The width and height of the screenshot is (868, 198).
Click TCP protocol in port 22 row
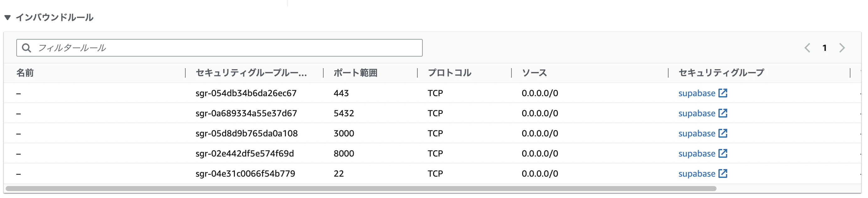click(435, 174)
